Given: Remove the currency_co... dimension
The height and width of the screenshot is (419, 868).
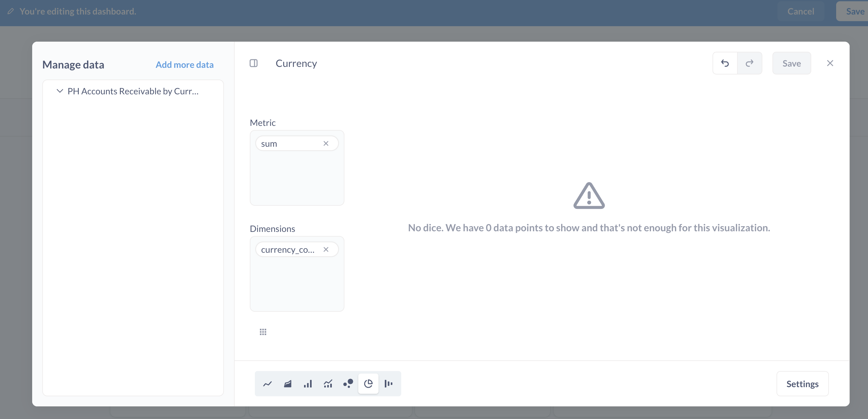Looking at the screenshot, I should click(326, 250).
